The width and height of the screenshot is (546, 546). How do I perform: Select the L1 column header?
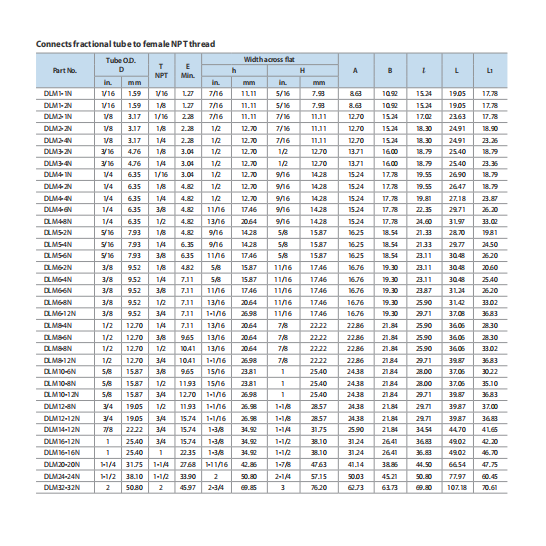490,71
